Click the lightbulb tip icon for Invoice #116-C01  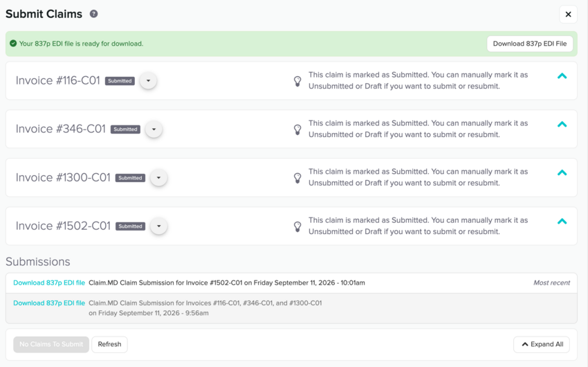tap(297, 81)
